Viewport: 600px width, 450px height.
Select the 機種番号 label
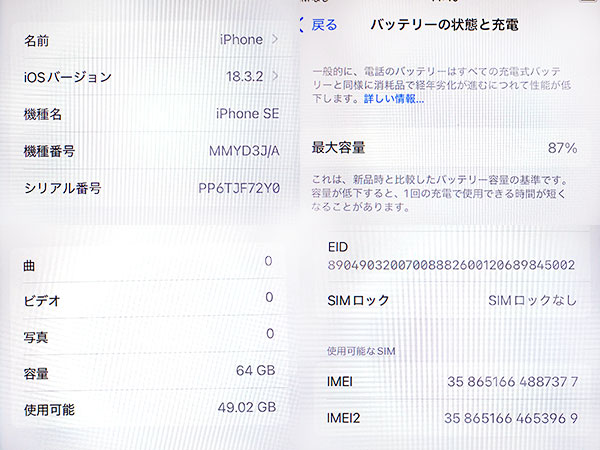(x=49, y=151)
